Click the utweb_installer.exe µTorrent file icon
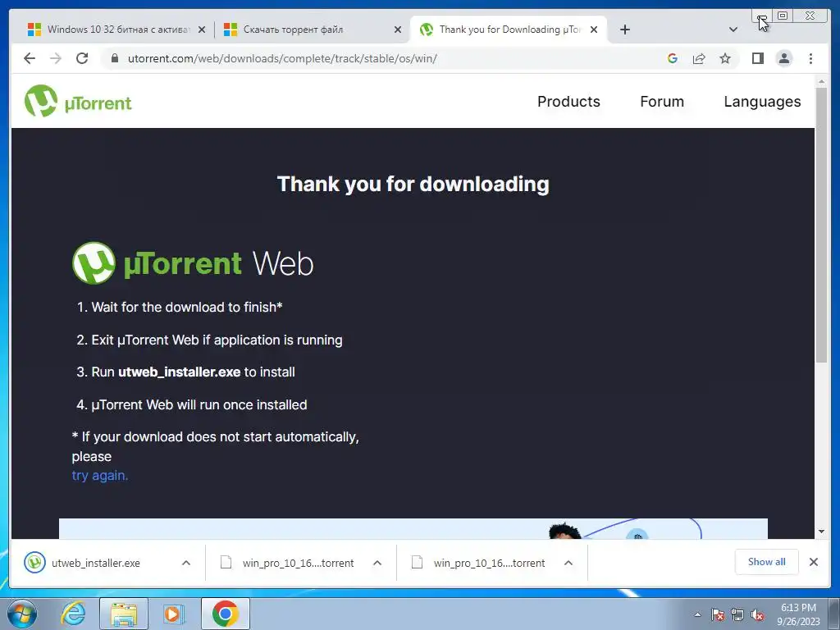This screenshot has width=840, height=630. click(34, 563)
